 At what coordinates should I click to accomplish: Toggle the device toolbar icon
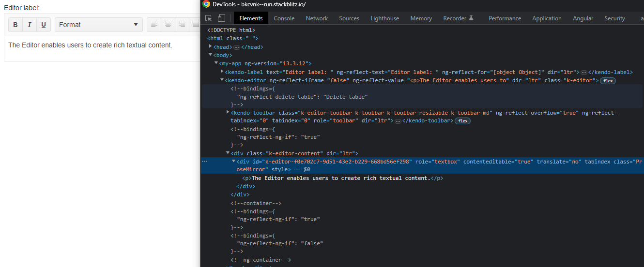[221, 18]
